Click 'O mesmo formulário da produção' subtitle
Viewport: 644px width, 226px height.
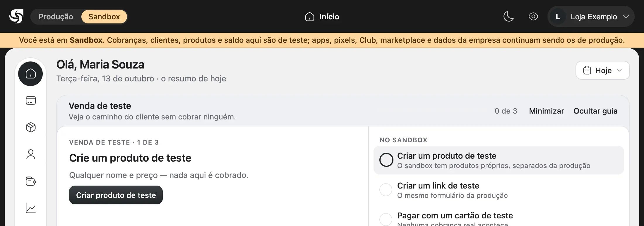[x=452, y=196]
